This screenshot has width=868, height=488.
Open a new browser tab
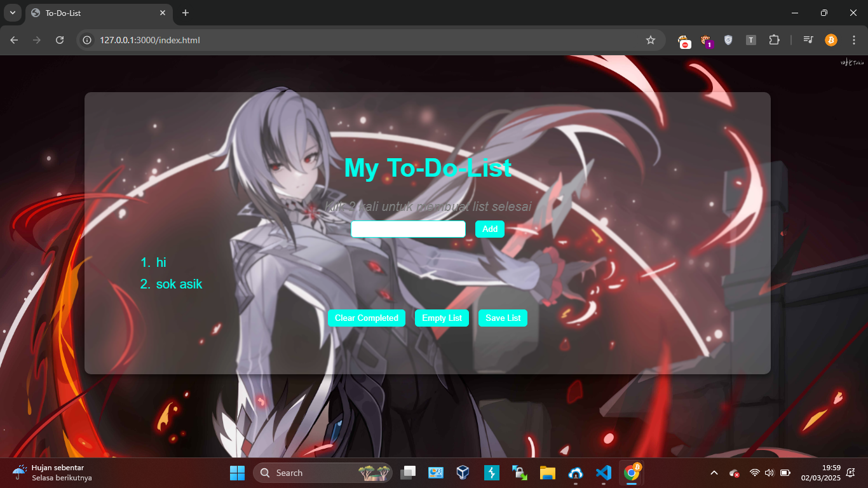click(186, 13)
